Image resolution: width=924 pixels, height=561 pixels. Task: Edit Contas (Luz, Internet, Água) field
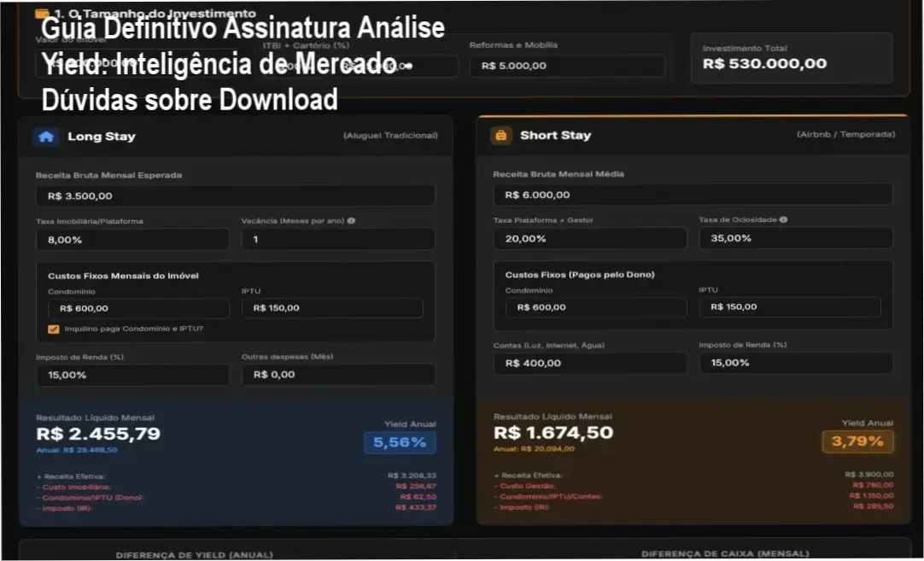click(590, 363)
